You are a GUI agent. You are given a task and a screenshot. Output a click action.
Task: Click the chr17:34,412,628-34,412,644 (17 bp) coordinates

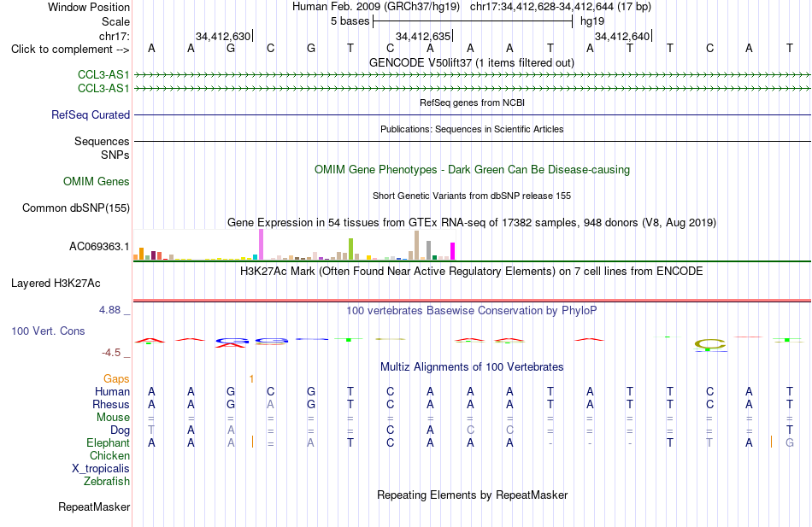pos(561,7)
